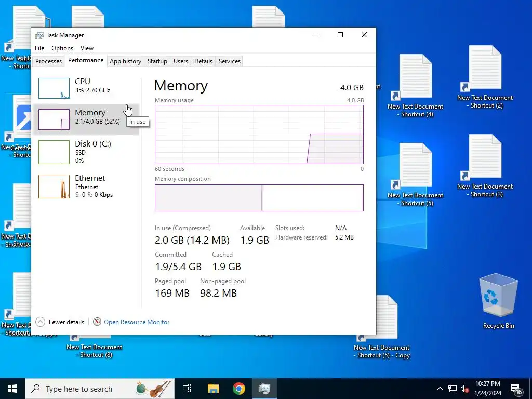This screenshot has width=532, height=399.
Task: Close the Task Manager window
Action: click(364, 35)
